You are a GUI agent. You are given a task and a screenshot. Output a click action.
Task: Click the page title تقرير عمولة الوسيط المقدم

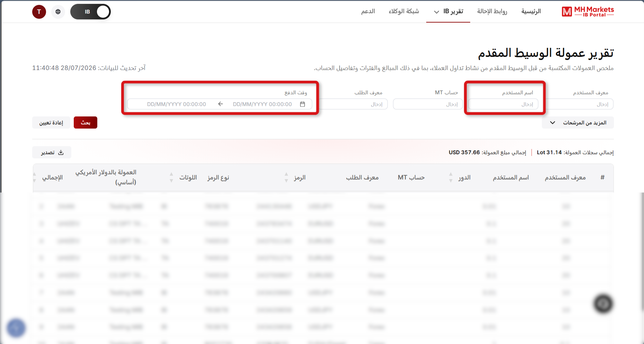(546, 53)
